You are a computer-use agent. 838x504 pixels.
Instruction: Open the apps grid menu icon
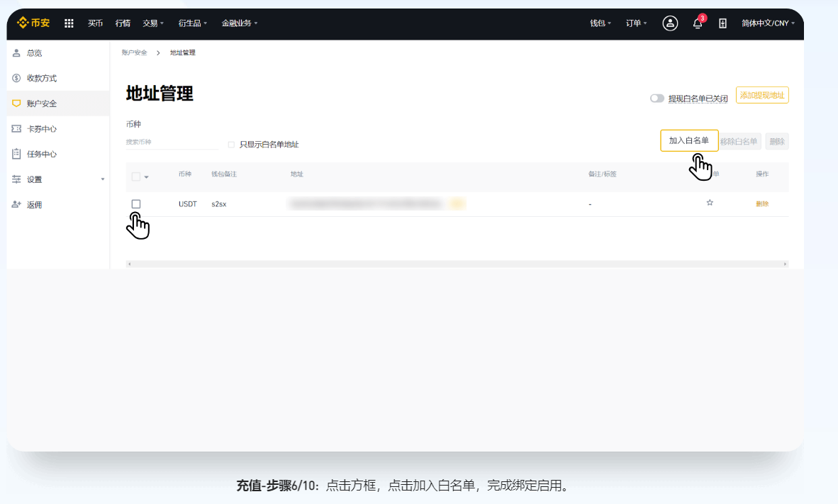[69, 23]
